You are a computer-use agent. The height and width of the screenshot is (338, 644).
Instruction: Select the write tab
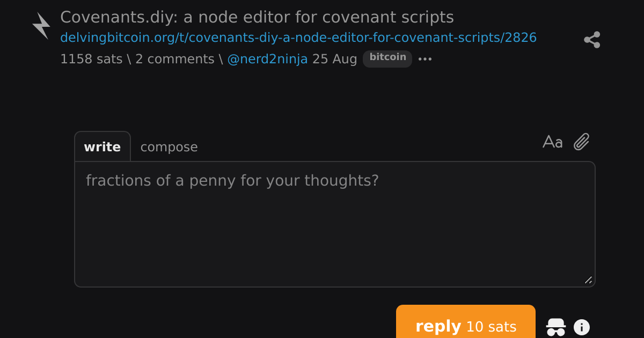coord(103,146)
